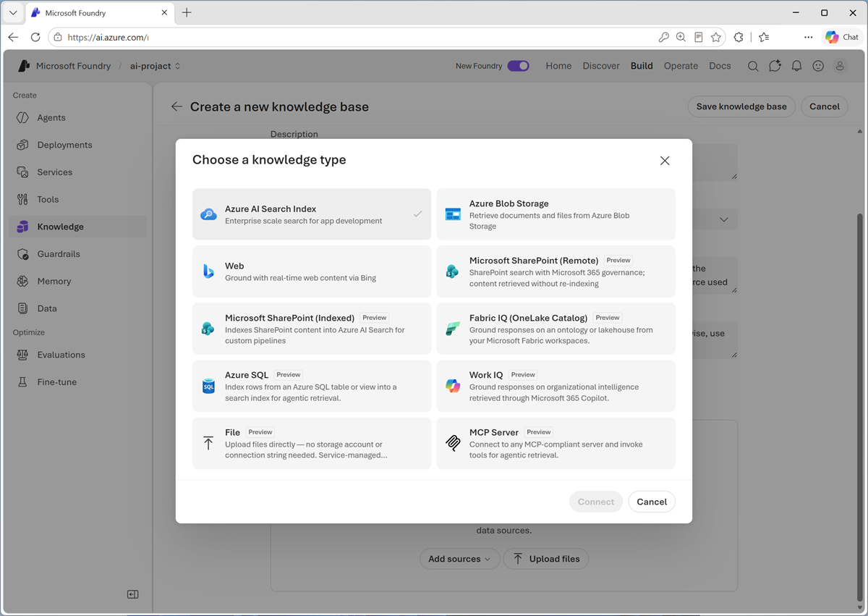Click the Azure SQL database icon
Image resolution: width=868 pixels, height=616 pixels.
(x=208, y=386)
